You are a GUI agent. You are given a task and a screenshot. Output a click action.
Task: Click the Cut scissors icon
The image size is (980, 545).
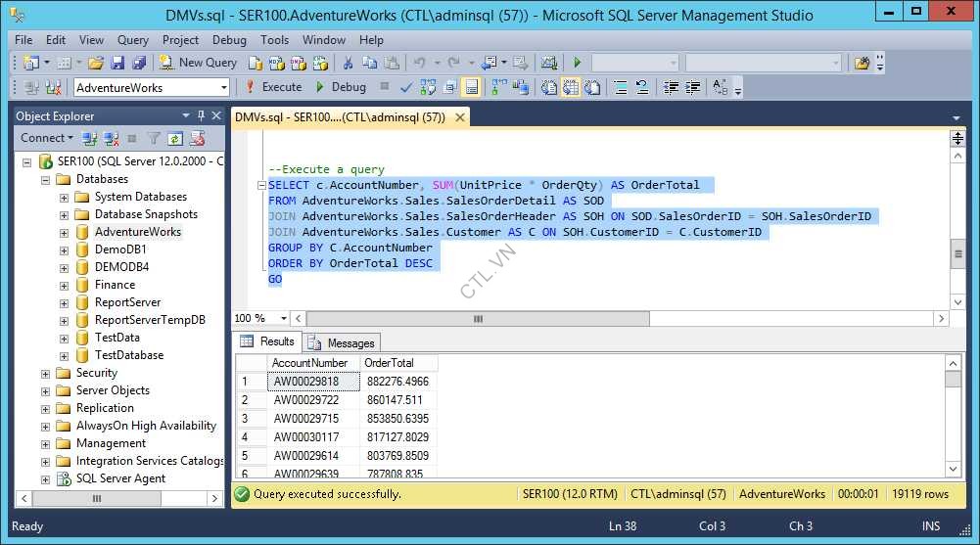pos(347,63)
